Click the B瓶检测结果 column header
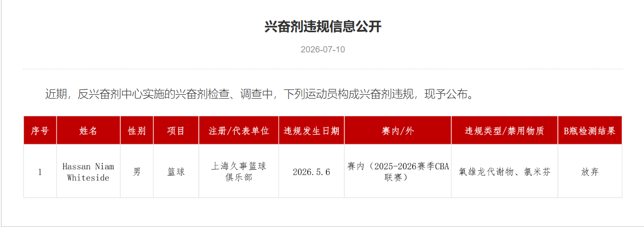 (590, 130)
